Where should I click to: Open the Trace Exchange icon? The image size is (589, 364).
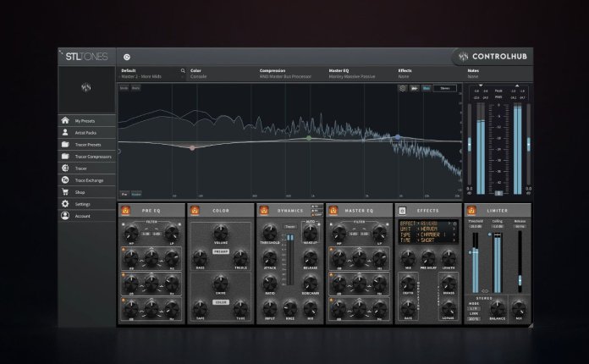[65, 180]
